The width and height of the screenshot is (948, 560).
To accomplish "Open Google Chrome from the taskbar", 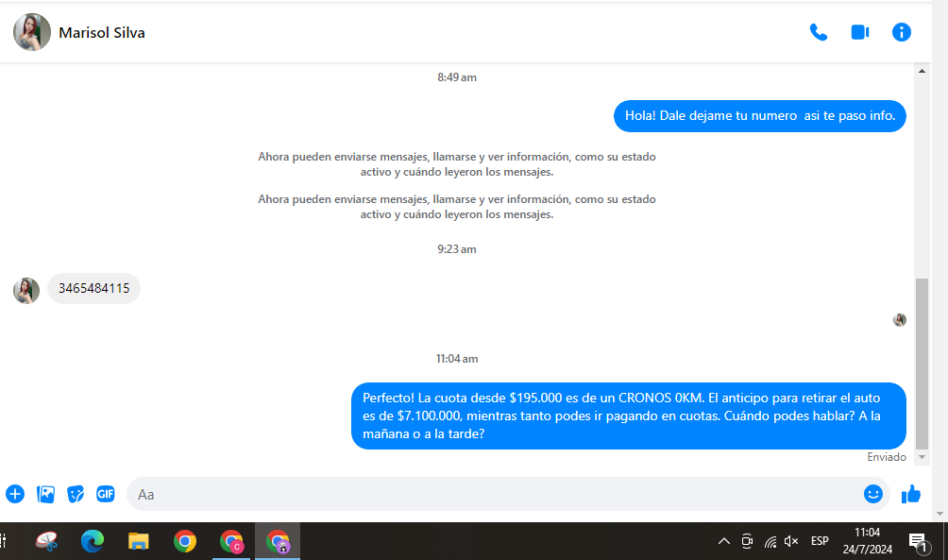I will pyautogui.click(x=184, y=541).
